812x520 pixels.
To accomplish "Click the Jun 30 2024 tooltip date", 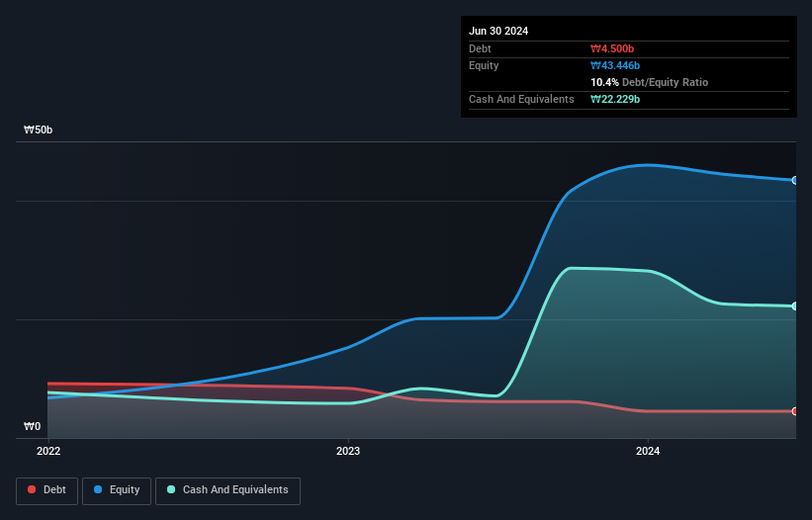I will (498, 31).
